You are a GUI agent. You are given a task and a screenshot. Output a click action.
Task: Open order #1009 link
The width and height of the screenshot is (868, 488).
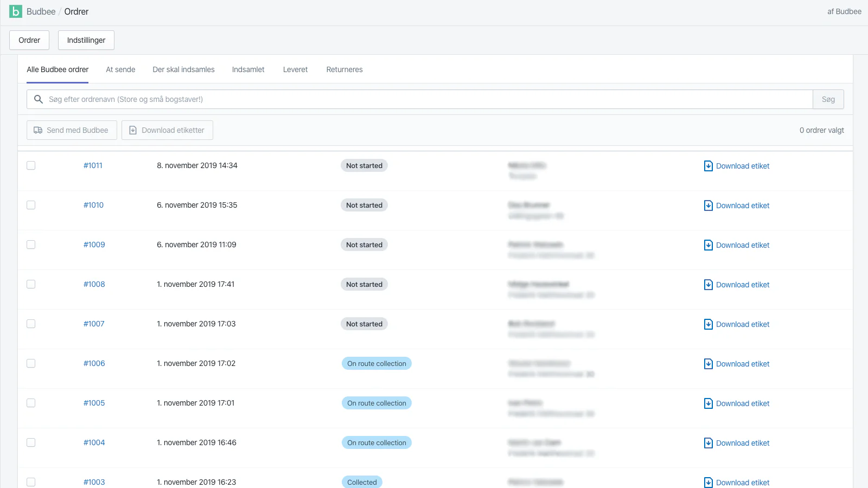tap(94, 245)
